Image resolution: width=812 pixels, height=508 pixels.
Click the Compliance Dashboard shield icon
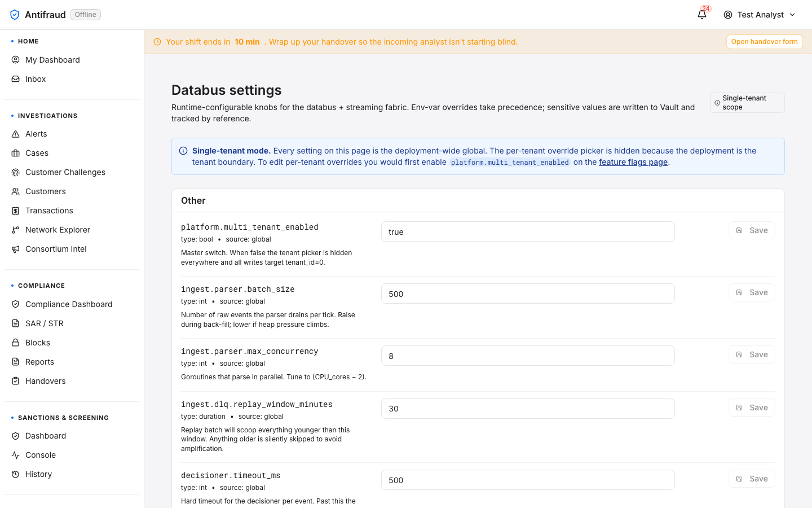tap(16, 304)
